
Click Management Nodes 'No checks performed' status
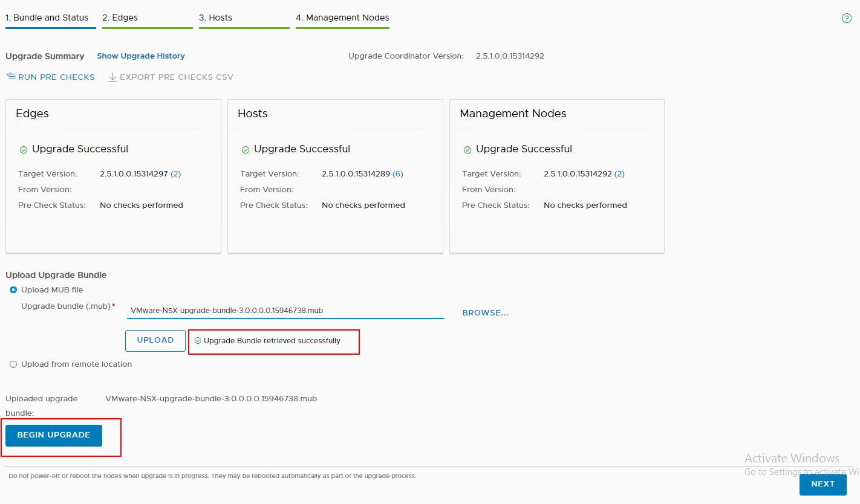click(x=585, y=205)
